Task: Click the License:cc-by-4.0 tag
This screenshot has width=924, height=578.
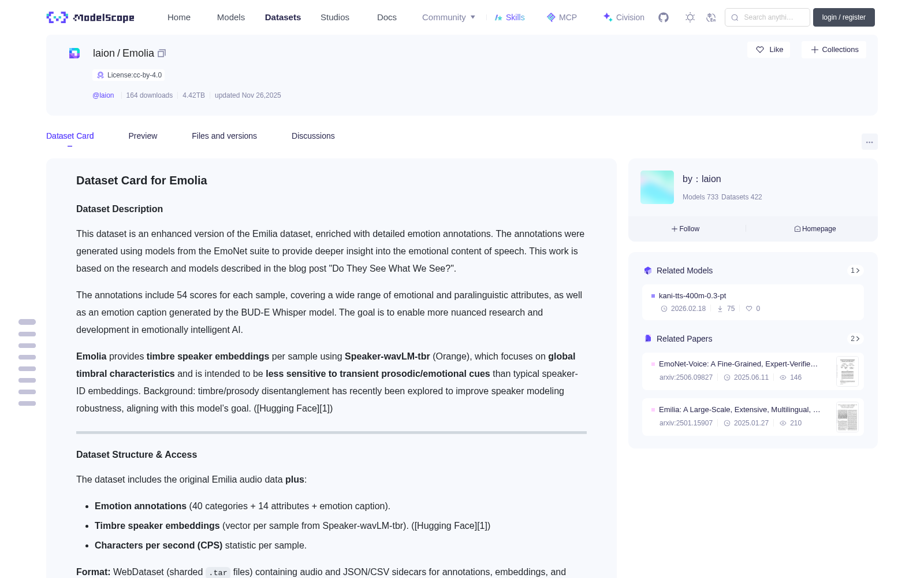Action: (128, 75)
